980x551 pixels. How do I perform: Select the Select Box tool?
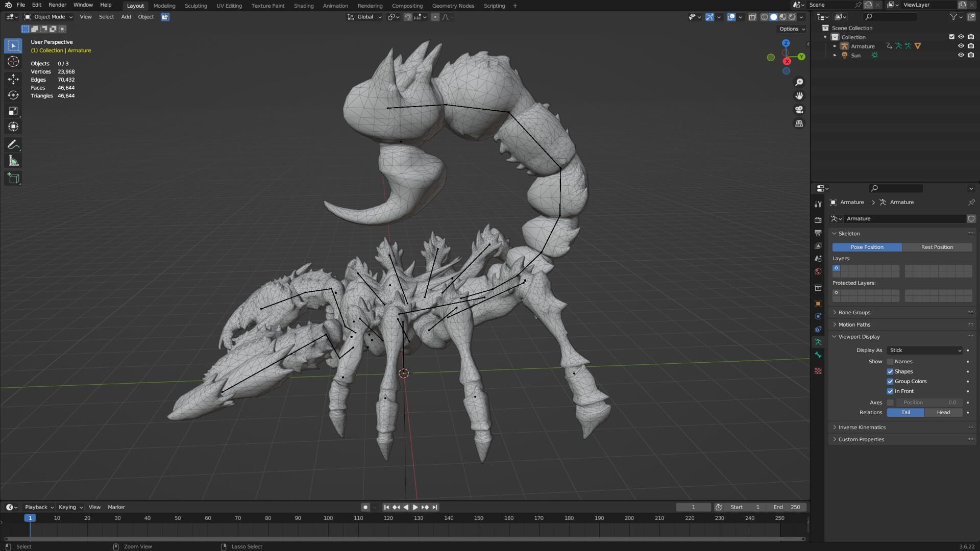point(13,46)
